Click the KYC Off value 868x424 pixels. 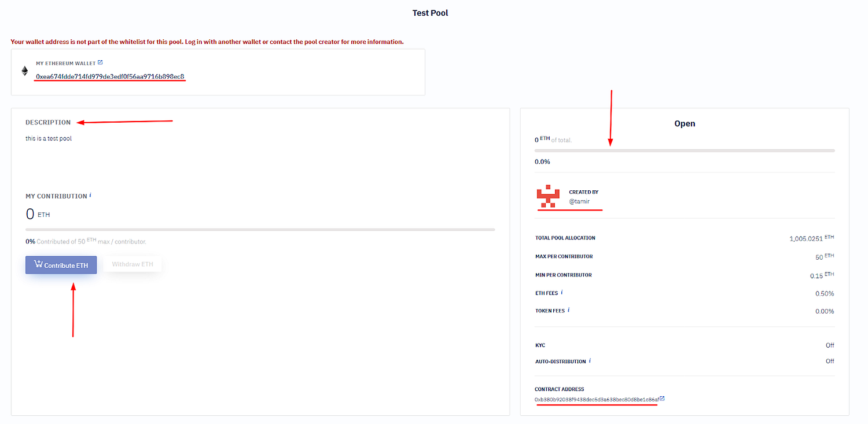click(x=830, y=345)
